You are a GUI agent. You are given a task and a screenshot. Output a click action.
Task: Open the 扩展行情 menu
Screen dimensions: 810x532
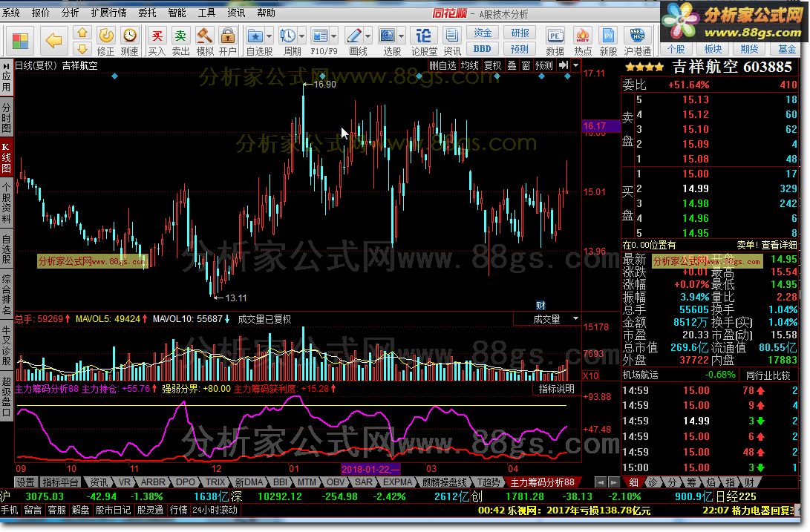108,13
